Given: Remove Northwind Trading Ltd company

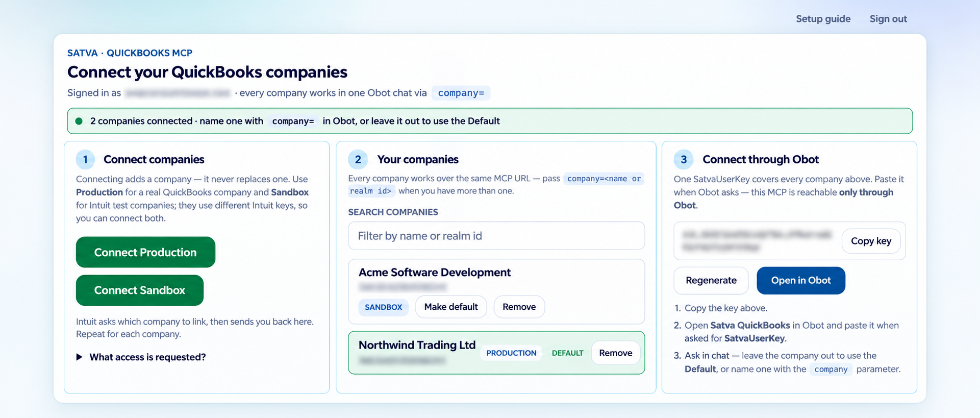Looking at the screenshot, I should pyautogui.click(x=616, y=353).
